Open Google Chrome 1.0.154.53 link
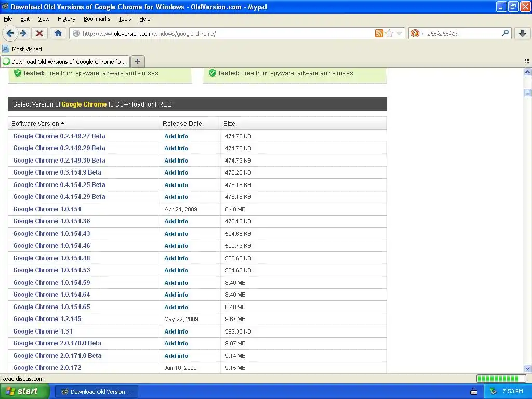This screenshot has width=532, height=399. (x=51, y=270)
